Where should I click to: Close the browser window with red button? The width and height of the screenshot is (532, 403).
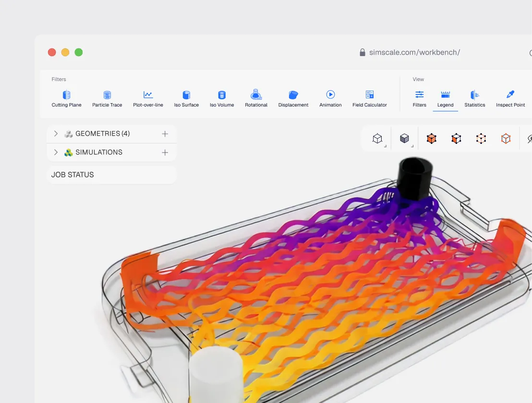click(52, 52)
